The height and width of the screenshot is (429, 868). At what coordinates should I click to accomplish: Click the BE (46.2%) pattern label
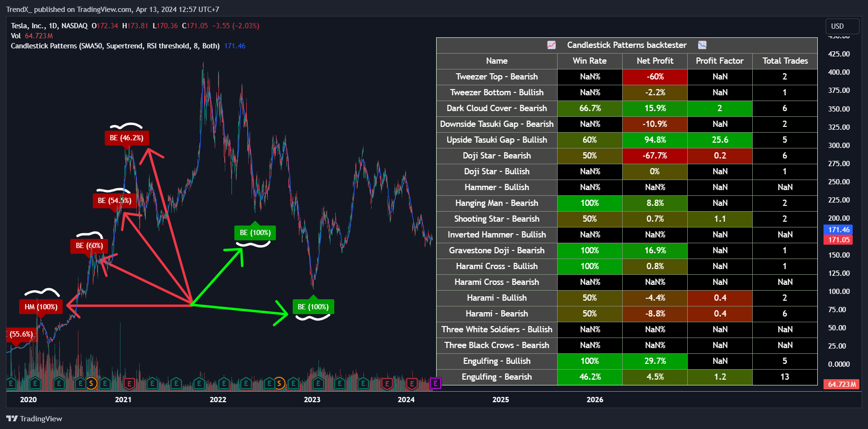pos(127,138)
